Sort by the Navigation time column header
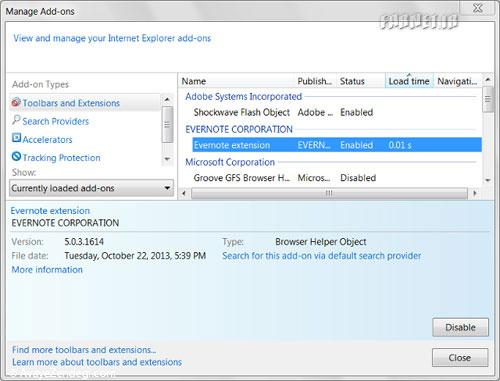Image resolution: width=500 pixels, height=381 pixels. tap(457, 81)
